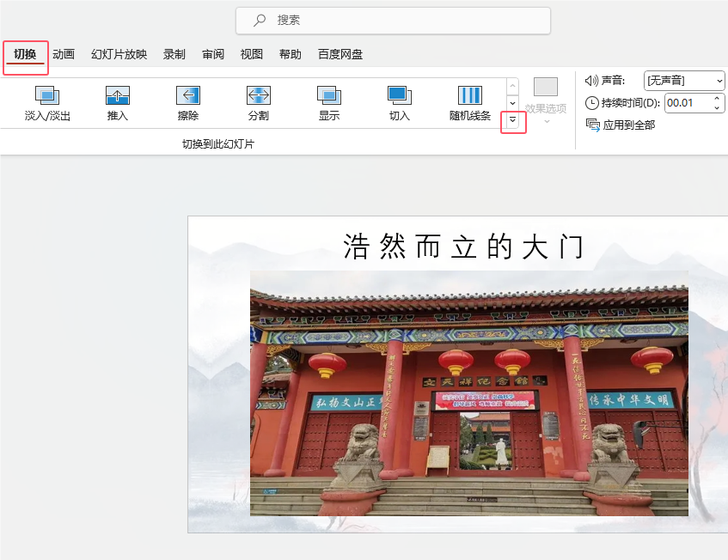Screen dimensions: 728x560
Task: Switch to the 录制 record tab
Action: point(174,54)
